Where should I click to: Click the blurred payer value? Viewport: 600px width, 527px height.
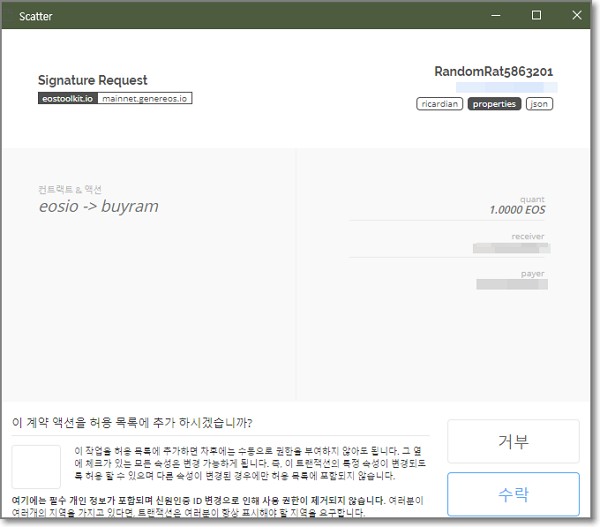pyautogui.click(x=511, y=285)
